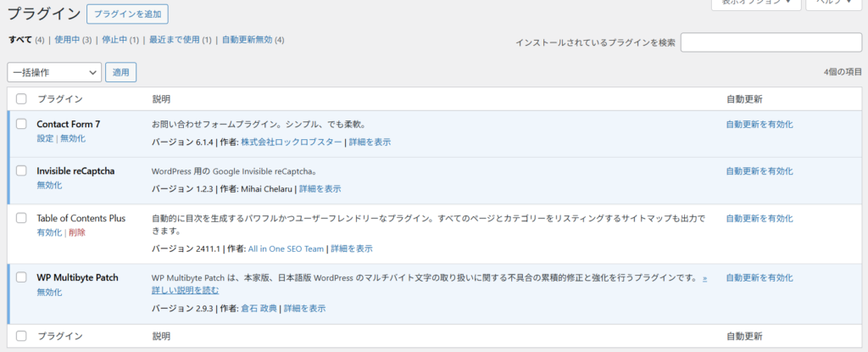The width and height of the screenshot is (868, 352).
Task: Deactivate Invisible reCaptcha via 無効化 link
Action: 49,185
